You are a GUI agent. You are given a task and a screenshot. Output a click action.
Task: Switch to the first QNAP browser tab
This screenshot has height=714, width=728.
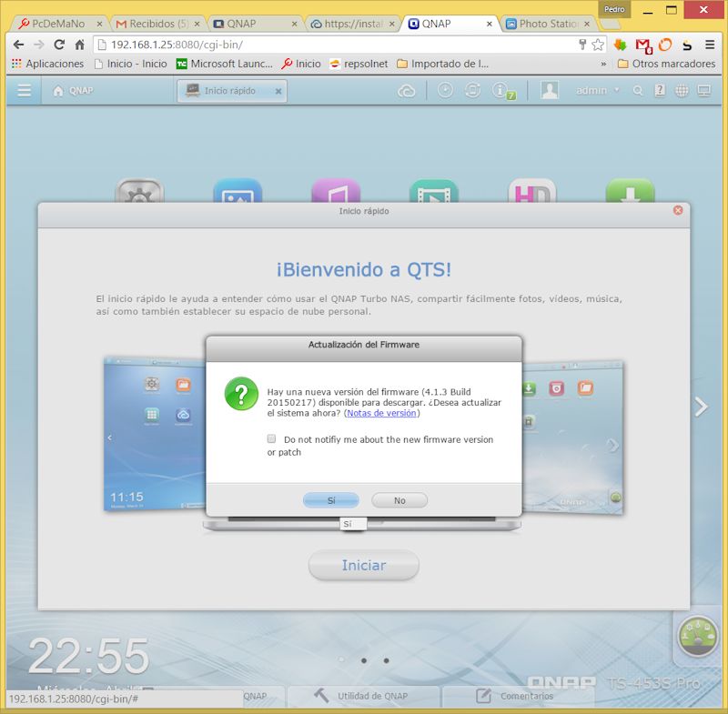256,24
